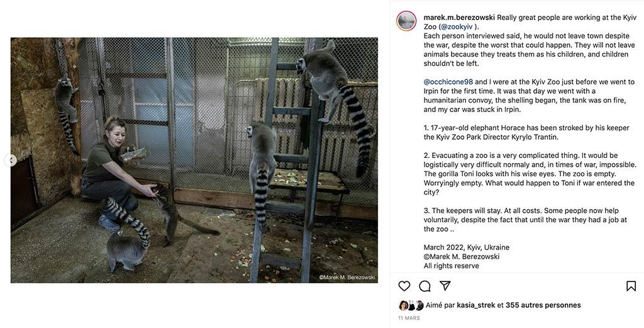Image resolution: width=644 pixels, height=328 pixels.
Task: Open the marek.m.berezowski username link
Action: [x=459, y=18]
